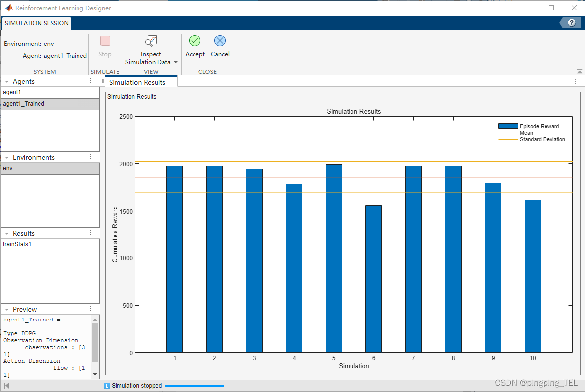Switch to the Simulation Session tab
Screen dimensions: 585x392
point(37,23)
